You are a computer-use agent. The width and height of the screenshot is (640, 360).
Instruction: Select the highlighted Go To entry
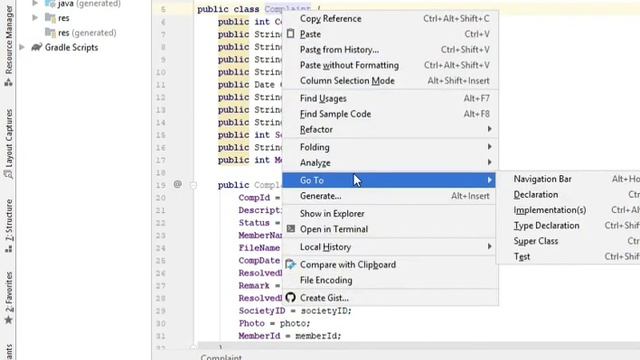[389, 180]
